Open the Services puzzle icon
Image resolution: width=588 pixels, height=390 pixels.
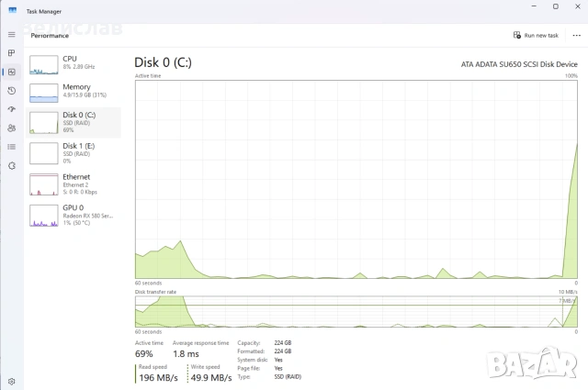[12, 165]
